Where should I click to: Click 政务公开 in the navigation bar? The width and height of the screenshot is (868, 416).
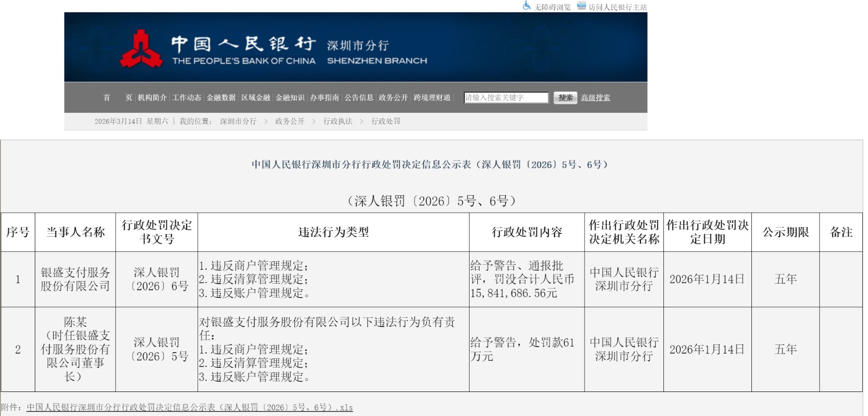click(x=393, y=98)
